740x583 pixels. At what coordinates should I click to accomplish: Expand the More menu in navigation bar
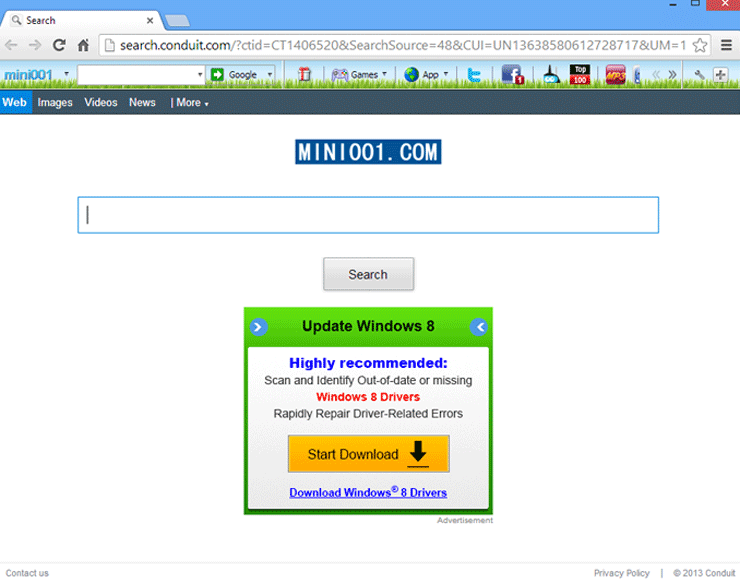190,103
